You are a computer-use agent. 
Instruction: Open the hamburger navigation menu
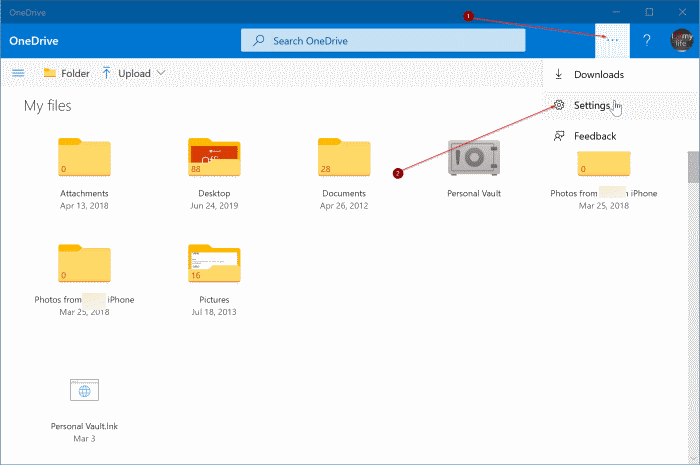[x=18, y=73]
